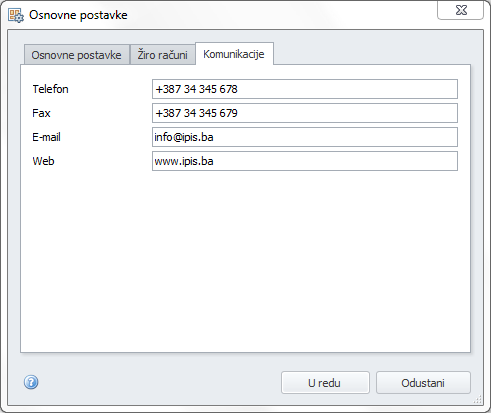Close the Osnovne postavke dialog
Screen dimensions: 491x413
(x=460, y=10)
